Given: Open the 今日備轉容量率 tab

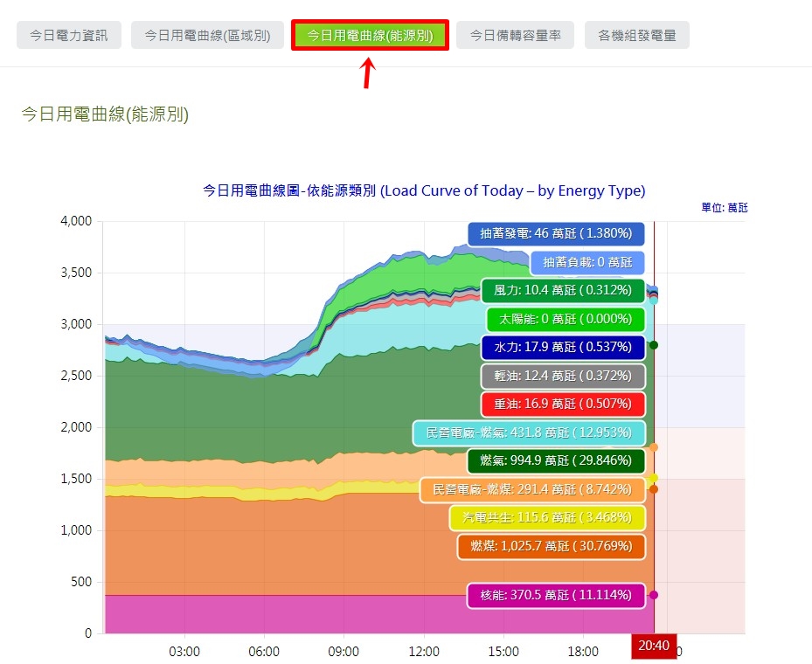Looking at the screenshot, I should 516,35.
